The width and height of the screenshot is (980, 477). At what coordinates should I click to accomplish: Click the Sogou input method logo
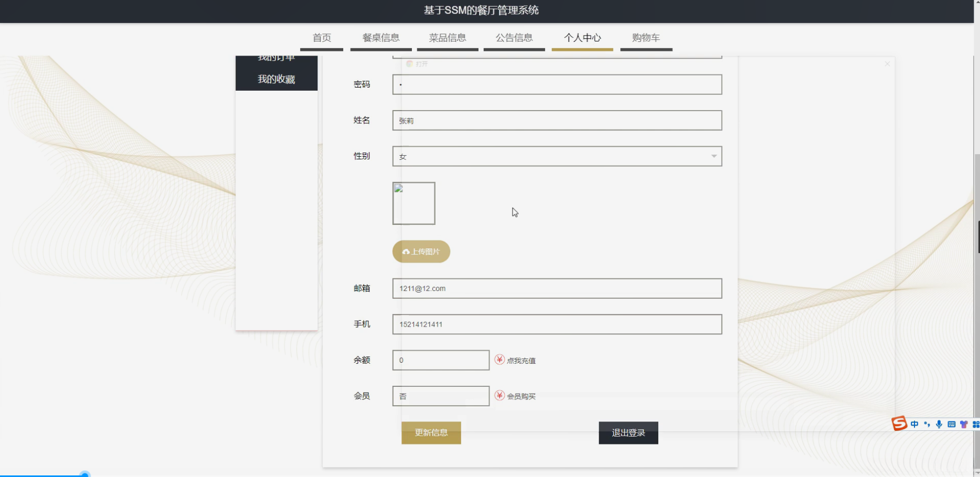tap(899, 424)
